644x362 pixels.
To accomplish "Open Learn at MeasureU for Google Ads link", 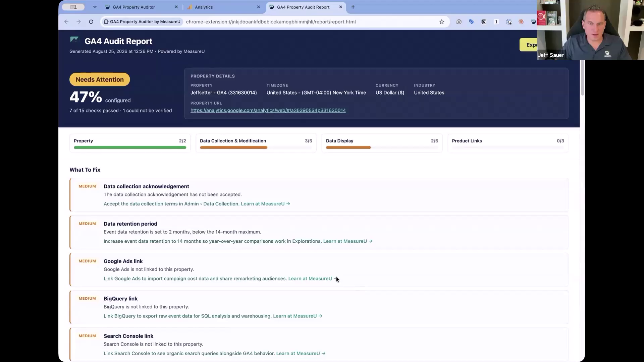I will coord(313,279).
